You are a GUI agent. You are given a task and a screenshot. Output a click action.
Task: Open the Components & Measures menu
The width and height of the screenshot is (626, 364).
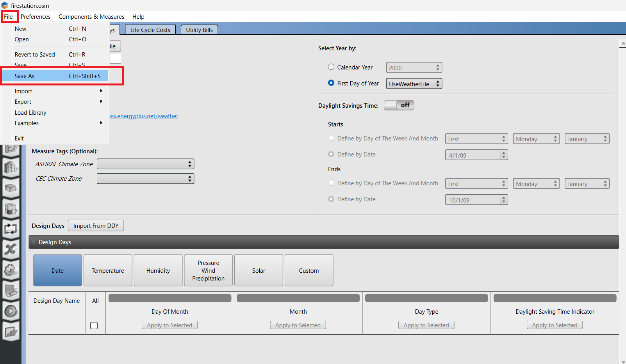coord(91,17)
